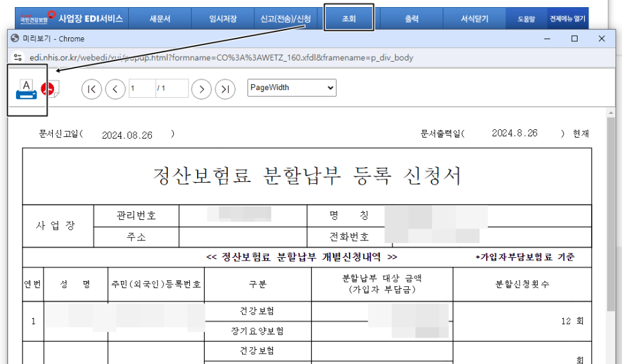Click 정산보험료 분할납부 개별신청내역 heading
The image size is (622, 364).
click(x=301, y=257)
